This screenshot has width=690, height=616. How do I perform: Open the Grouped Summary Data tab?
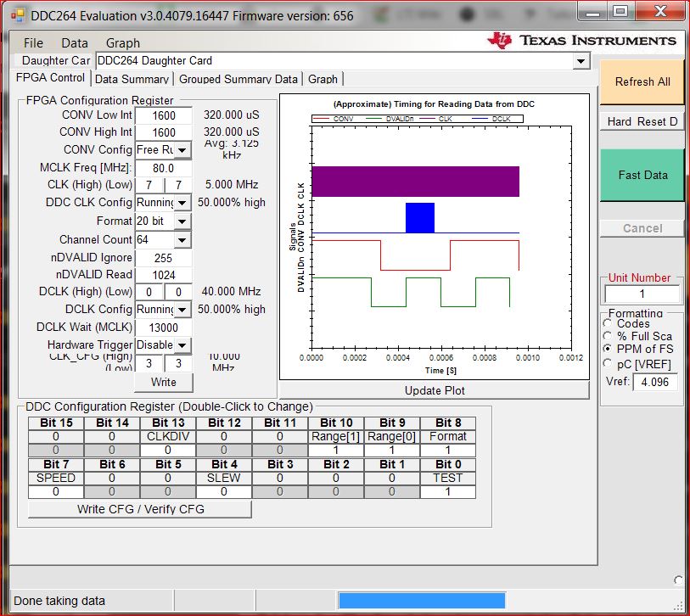[x=238, y=79]
